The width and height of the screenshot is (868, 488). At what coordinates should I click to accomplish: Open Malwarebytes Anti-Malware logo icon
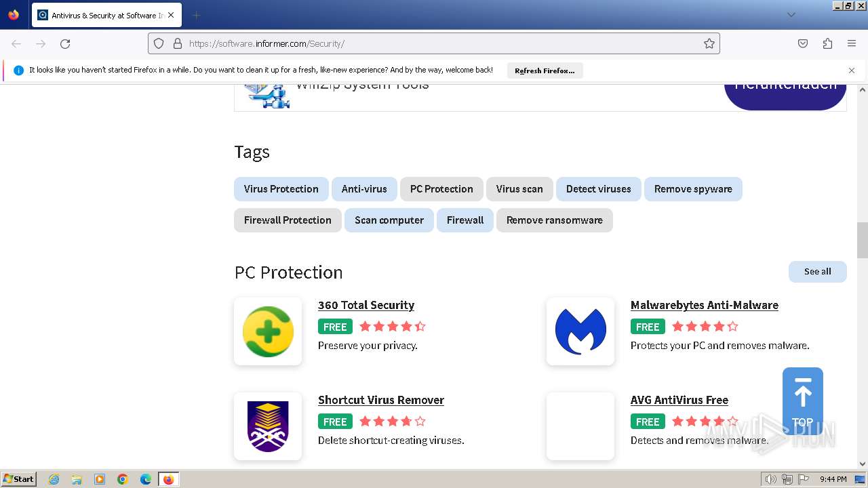click(x=580, y=331)
